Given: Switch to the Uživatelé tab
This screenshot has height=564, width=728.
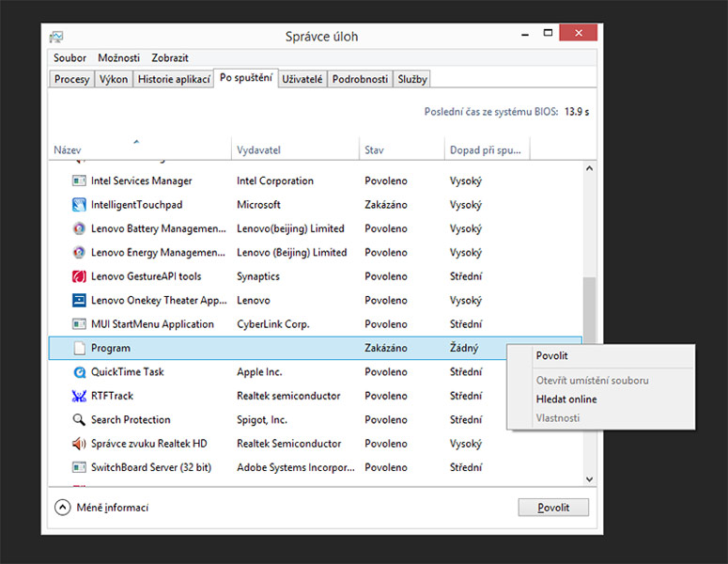Looking at the screenshot, I should tap(302, 79).
